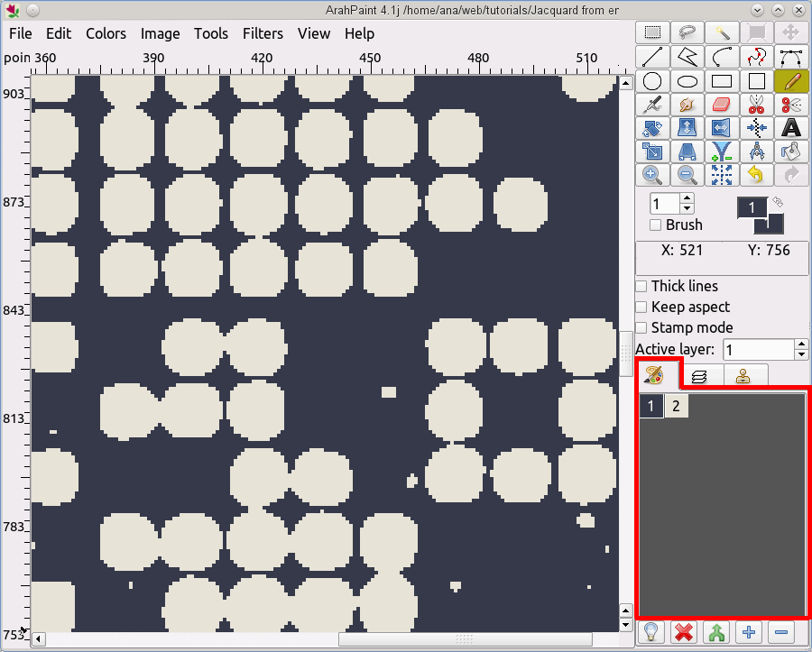Select the paint bucket fill tool

click(791, 152)
